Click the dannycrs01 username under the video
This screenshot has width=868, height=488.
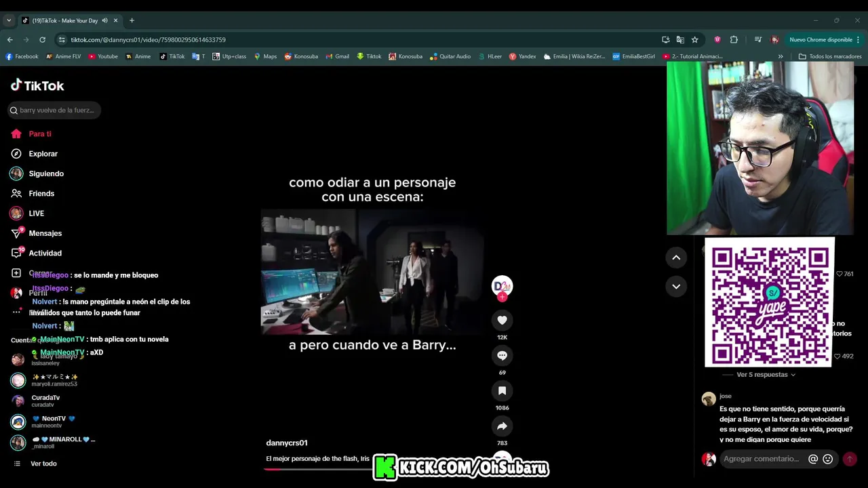287,443
